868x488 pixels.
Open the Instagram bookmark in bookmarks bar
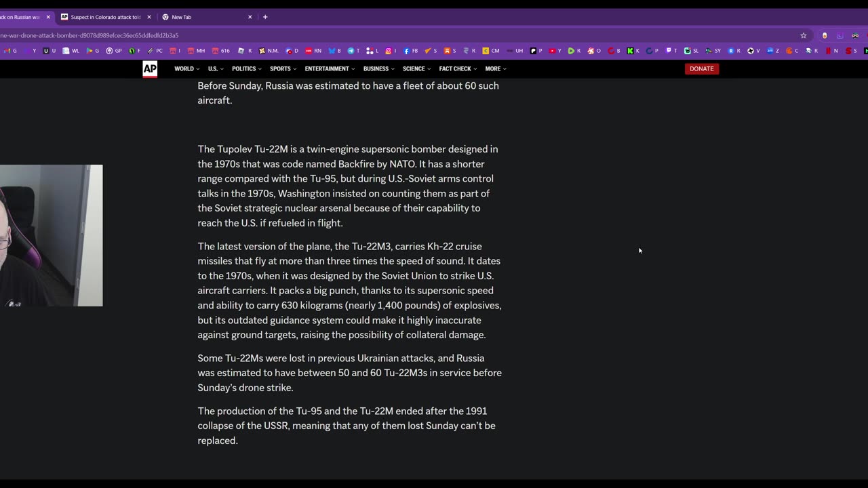pyautogui.click(x=391, y=51)
